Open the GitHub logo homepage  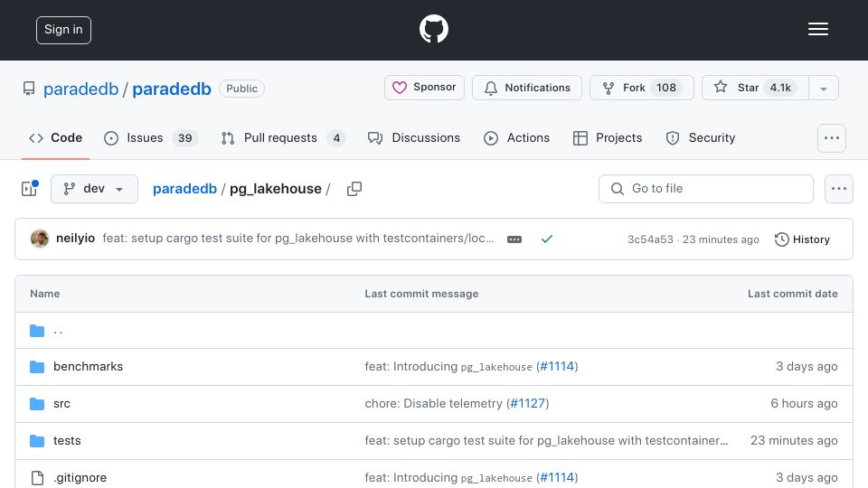click(x=433, y=29)
